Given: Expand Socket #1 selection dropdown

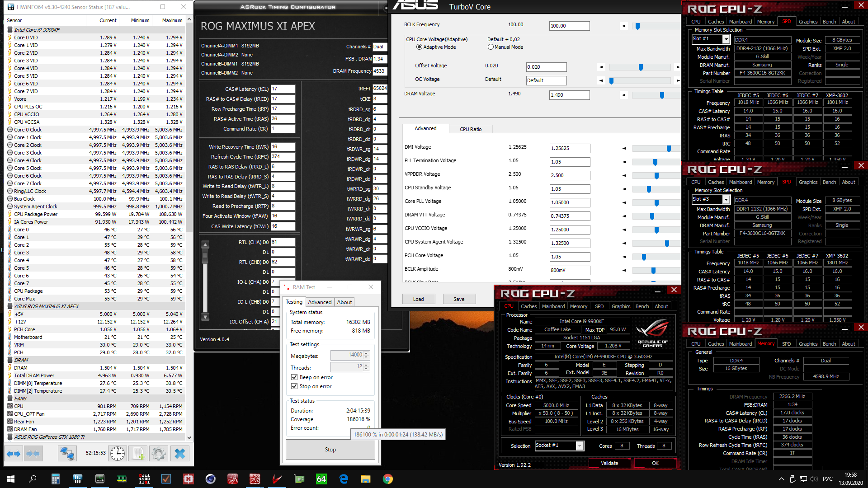Looking at the screenshot, I should (x=579, y=446).
